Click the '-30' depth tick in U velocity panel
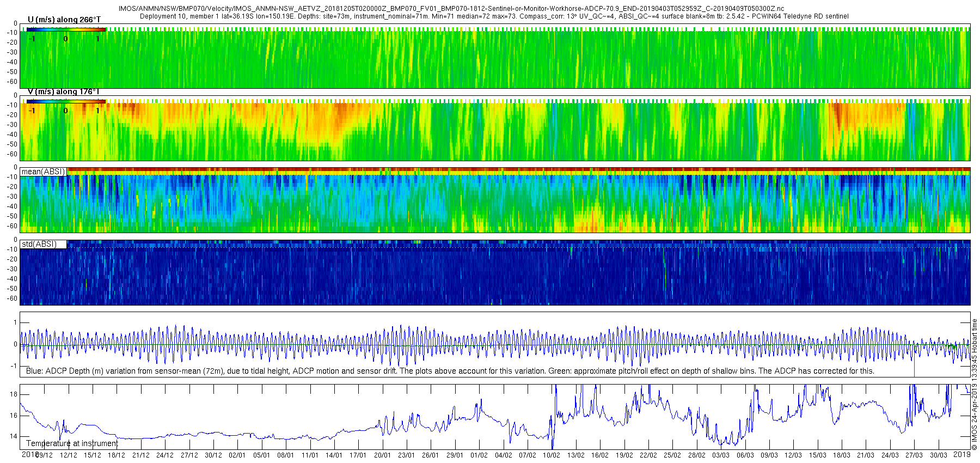This screenshot has width=980, height=463. click(x=11, y=52)
